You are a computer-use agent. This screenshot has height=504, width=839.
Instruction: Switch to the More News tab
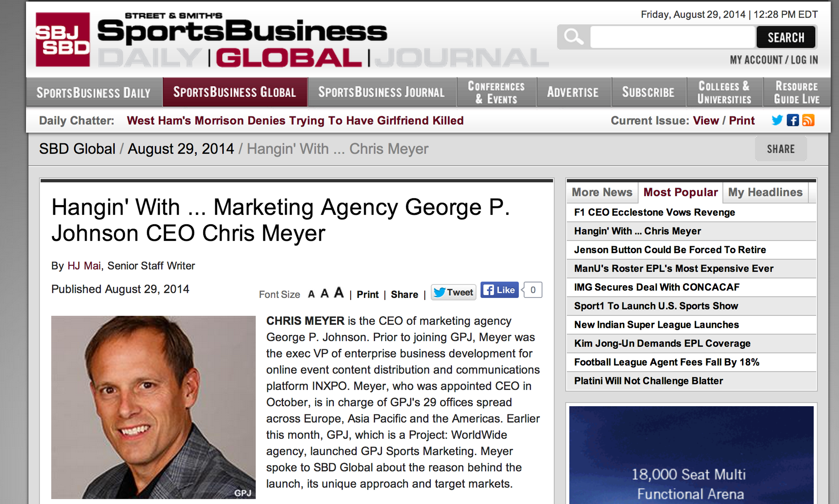click(x=602, y=192)
